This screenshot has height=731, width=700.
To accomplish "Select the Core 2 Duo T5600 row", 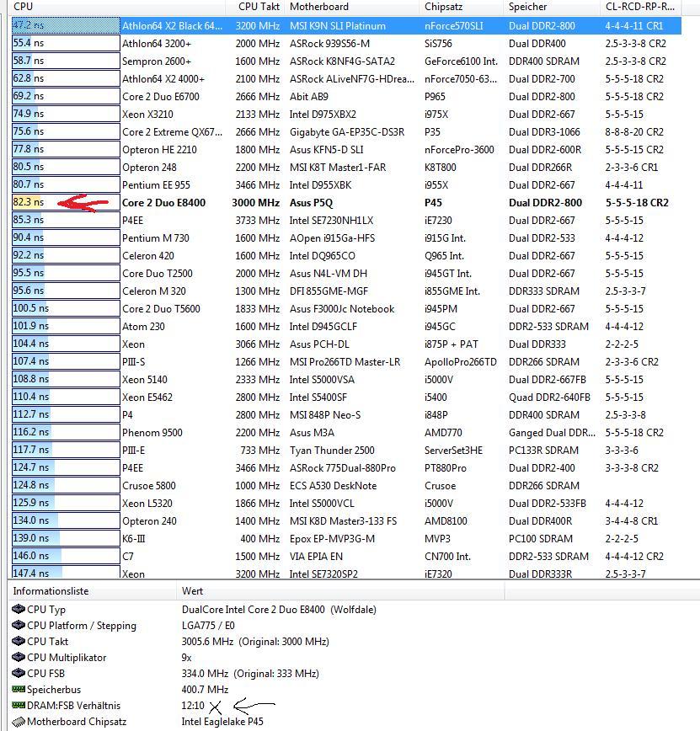I will (x=346, y=309).
